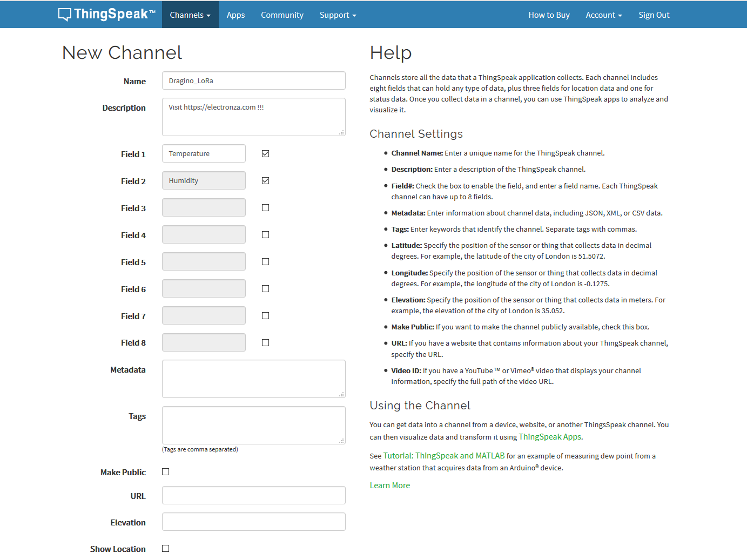Viewport: 747px width, 560px height.
Task: Open the Community page
Action: click(282, 15)
